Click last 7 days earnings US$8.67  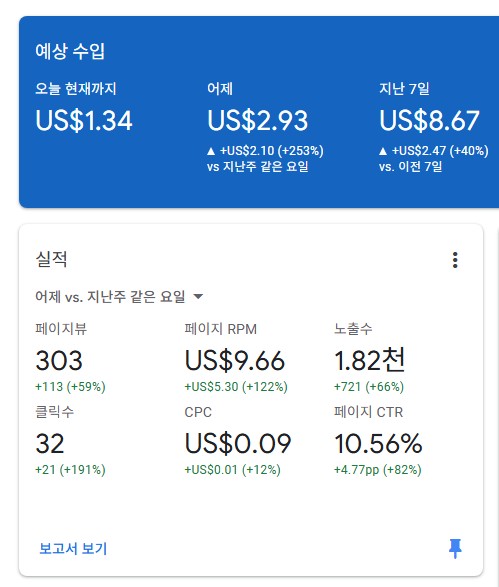point(429,121)
